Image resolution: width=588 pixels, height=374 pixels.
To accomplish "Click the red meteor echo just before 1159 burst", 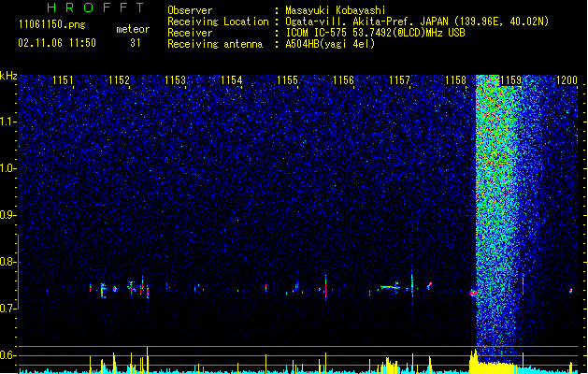I will tap(474, 293).
